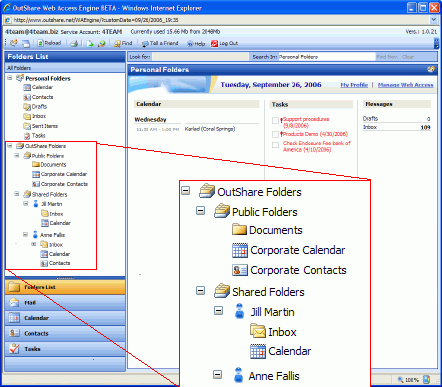The width and height of the screenshot is (442, 387).
Task: Switch to the Contacts navigation button
Action: [65, 333]
